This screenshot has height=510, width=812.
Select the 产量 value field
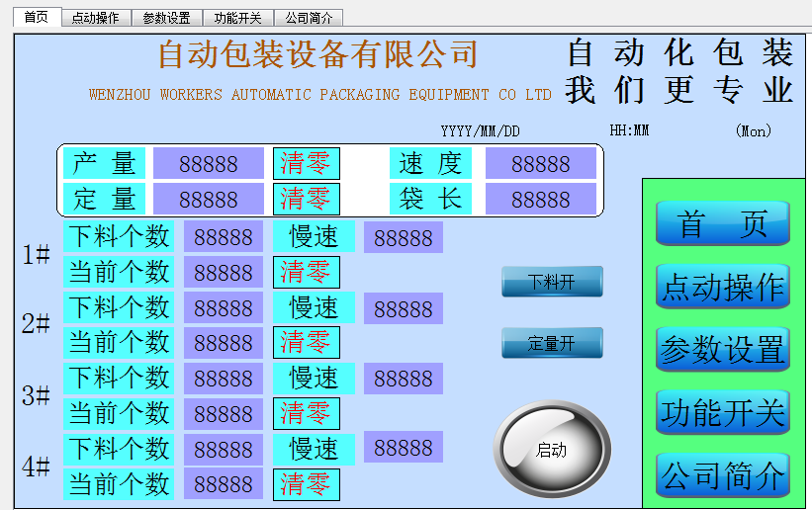click(208, 164)
